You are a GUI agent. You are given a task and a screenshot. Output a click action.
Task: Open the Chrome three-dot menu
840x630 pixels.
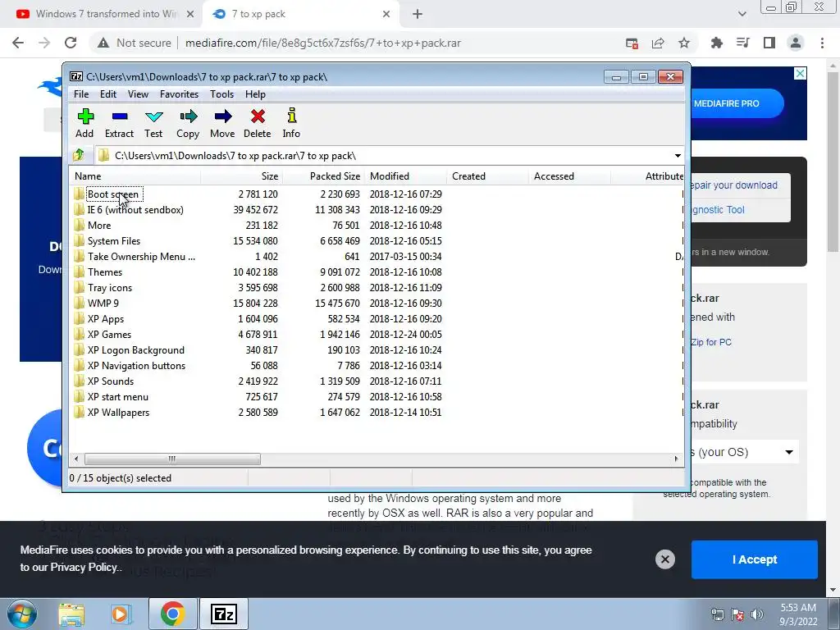(822, 43)
